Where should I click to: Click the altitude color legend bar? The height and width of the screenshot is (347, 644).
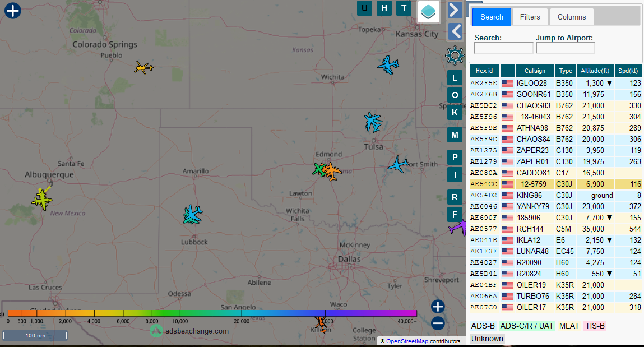click(212, 313)
